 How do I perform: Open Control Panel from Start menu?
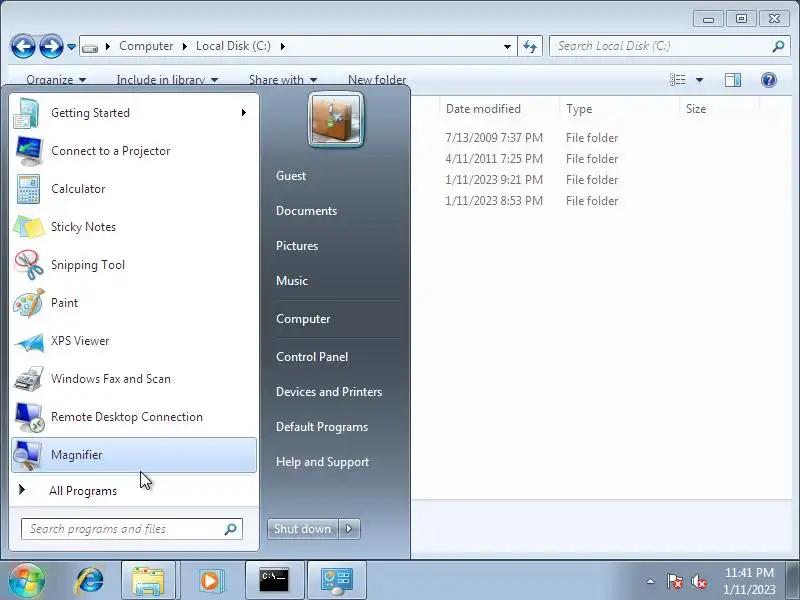tap(312, 357)
